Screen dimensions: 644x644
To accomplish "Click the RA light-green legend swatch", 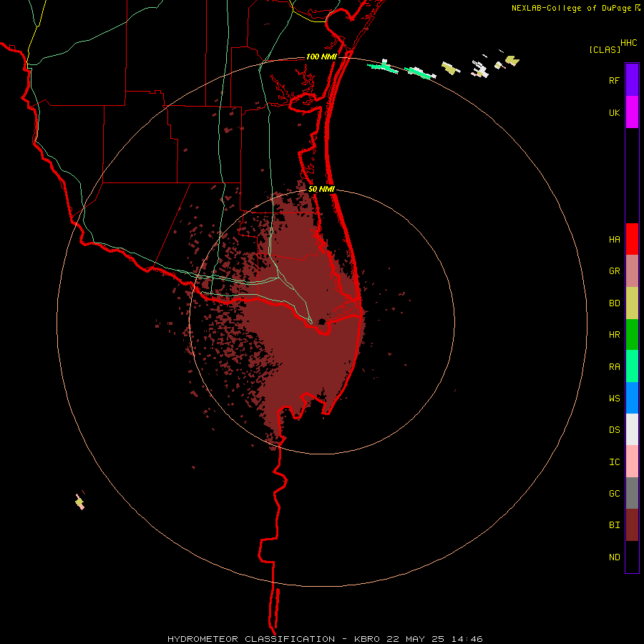I will 632,366.
